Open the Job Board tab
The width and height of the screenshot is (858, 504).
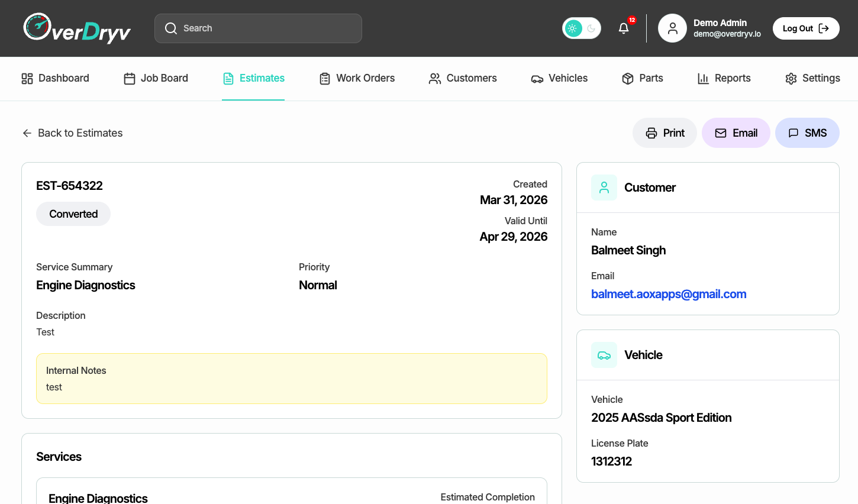click(x=156, y=78)
